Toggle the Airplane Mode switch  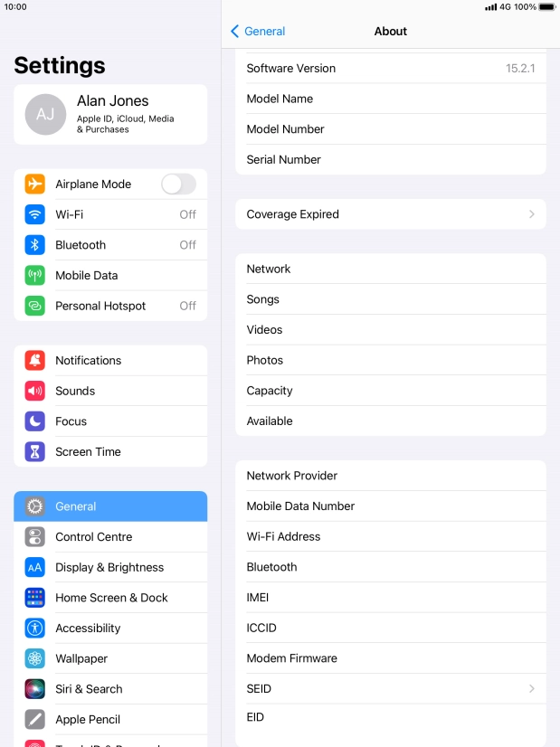click(x=179, y=184)
